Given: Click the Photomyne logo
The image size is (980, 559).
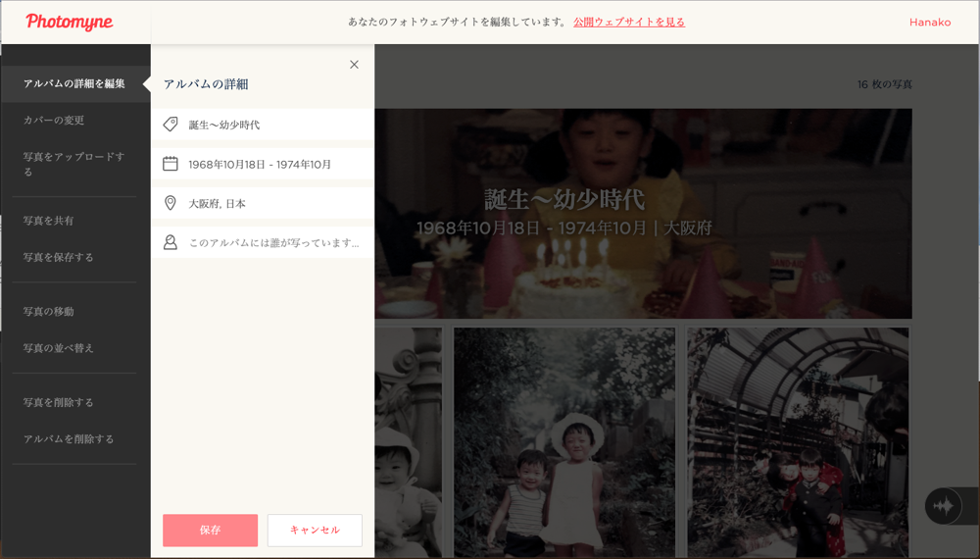Looking at the screenshot, I should click(x=70, y=22).
